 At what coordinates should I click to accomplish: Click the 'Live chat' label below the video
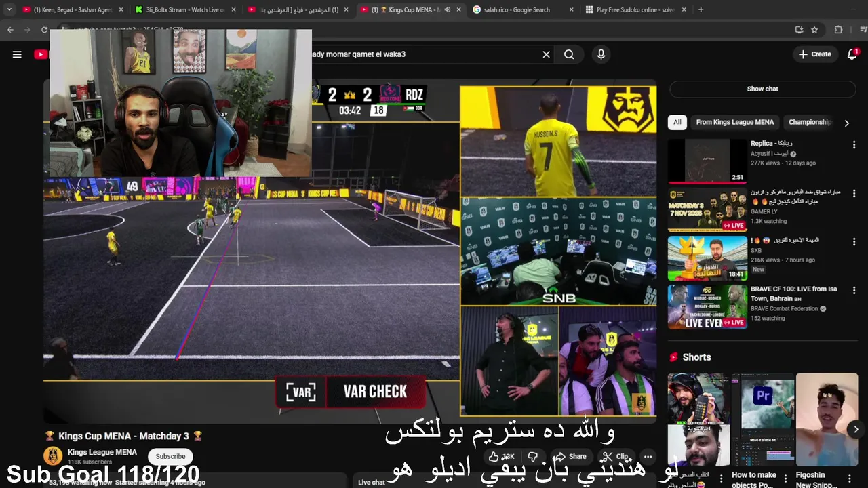[372, 483]
